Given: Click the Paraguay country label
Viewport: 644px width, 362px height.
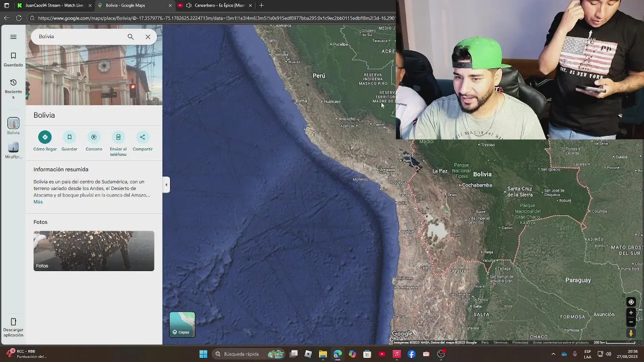Looking at the screenshot, I should [x=578, y=280].
